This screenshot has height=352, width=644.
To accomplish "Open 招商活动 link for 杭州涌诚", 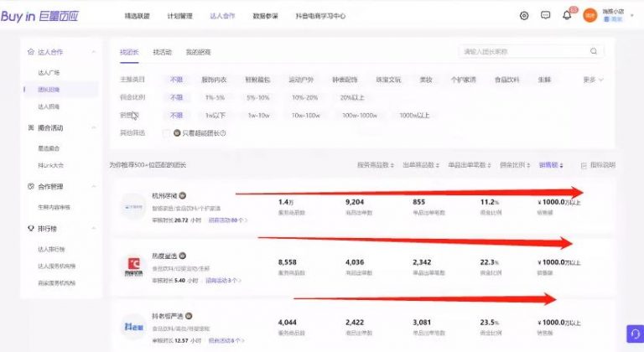I will pos(226,220).
